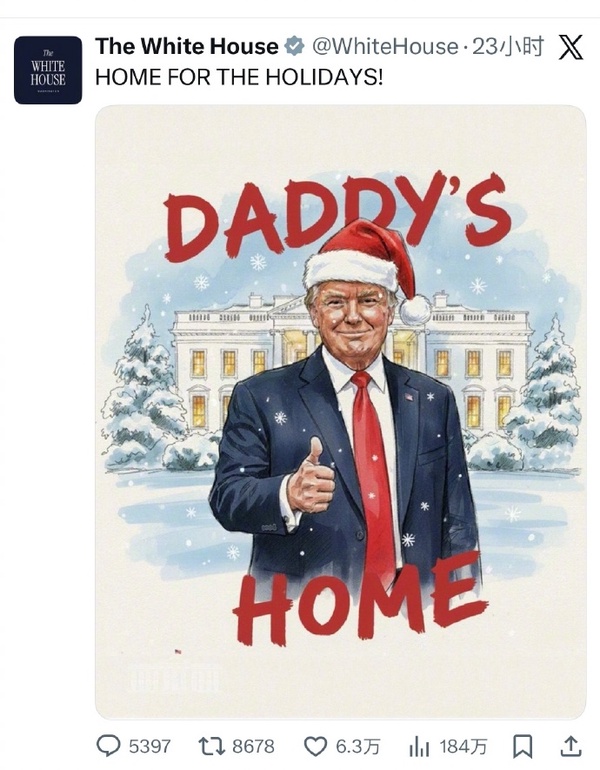600x770 pixels.
Task: Open The White House display name link
Action: tap(187, 46)
